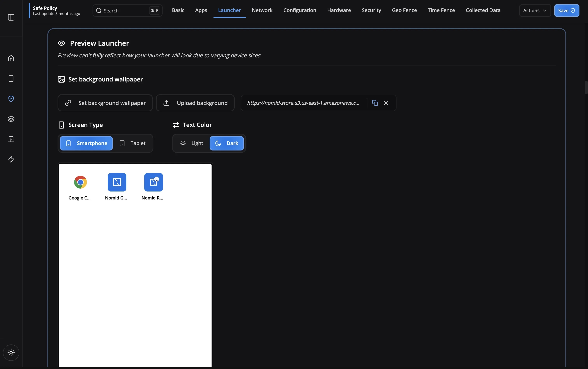Select the Devices icon in the sidebar
The width and height of the screenshot is (588, 369).
pyautogui.click(x=11, y=78)
